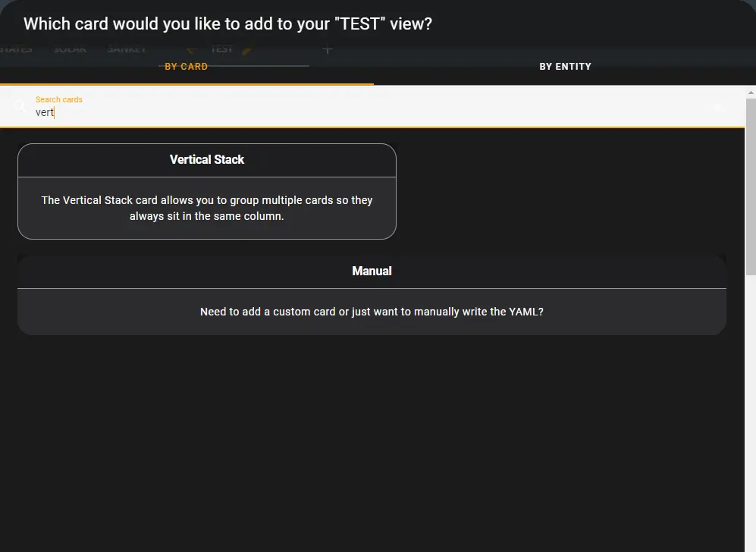Click the typed "vert" search text

[44, 112]
